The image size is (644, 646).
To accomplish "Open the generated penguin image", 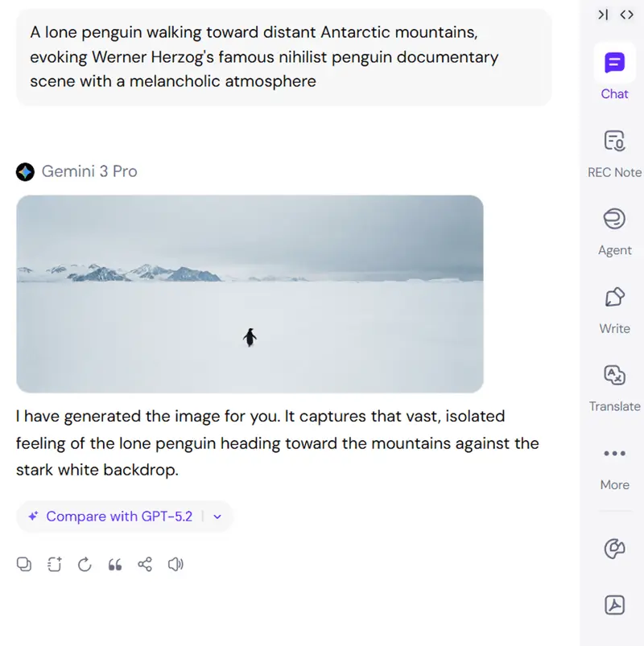I will point(250,294).
